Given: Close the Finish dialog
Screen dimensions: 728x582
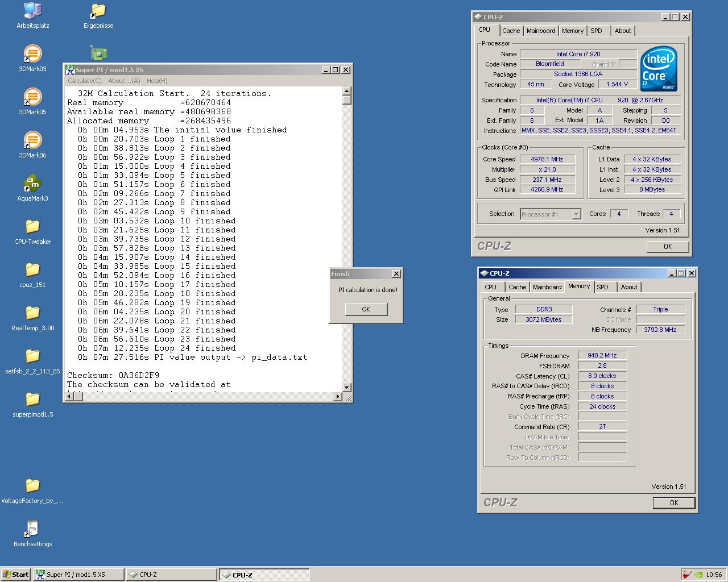Looking at the screenshot, I should click(396, 273).
